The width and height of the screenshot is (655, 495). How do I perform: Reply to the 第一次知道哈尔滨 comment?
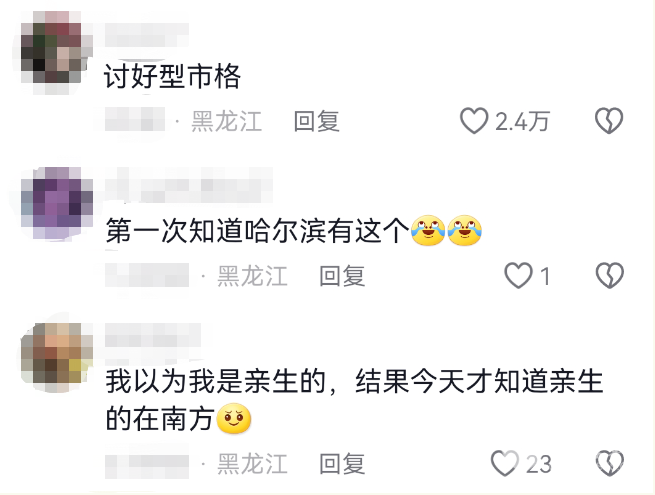click(x=342, y=276)
